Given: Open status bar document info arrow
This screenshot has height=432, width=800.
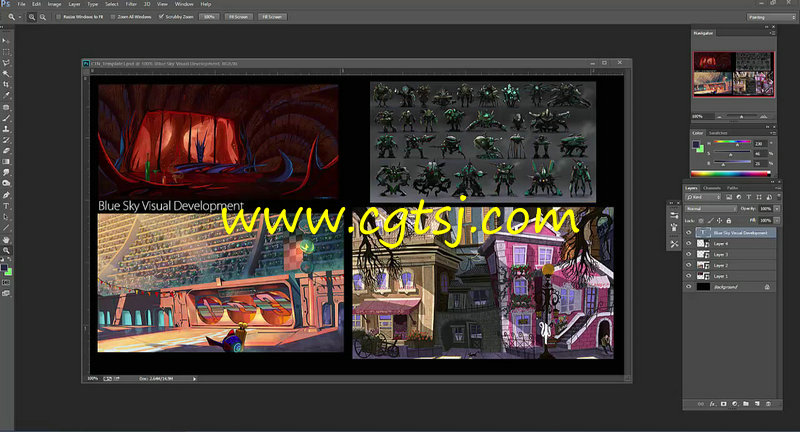Looking at the screenshot, I should pos(194,378).
